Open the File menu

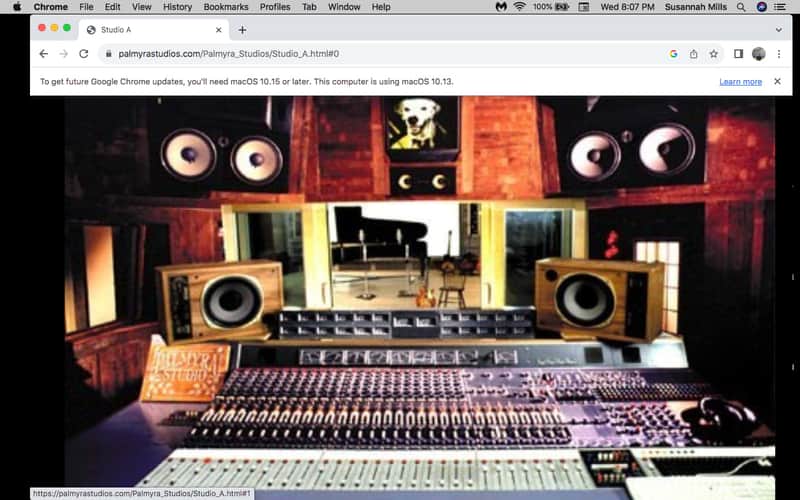point(86,7)
